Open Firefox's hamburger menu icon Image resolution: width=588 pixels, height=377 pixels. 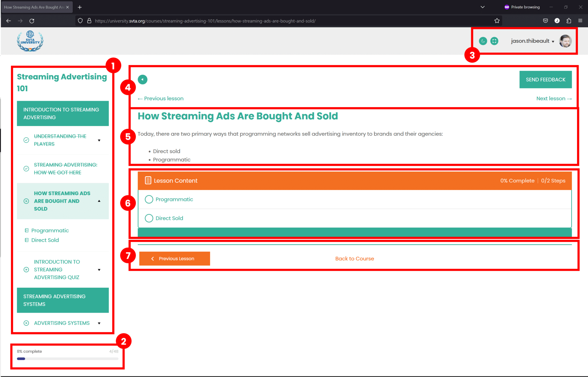tap(580, 21)
